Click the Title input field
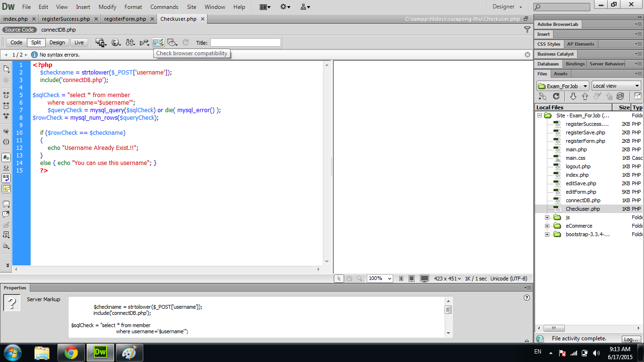644x362 pixels. [245, 42]
